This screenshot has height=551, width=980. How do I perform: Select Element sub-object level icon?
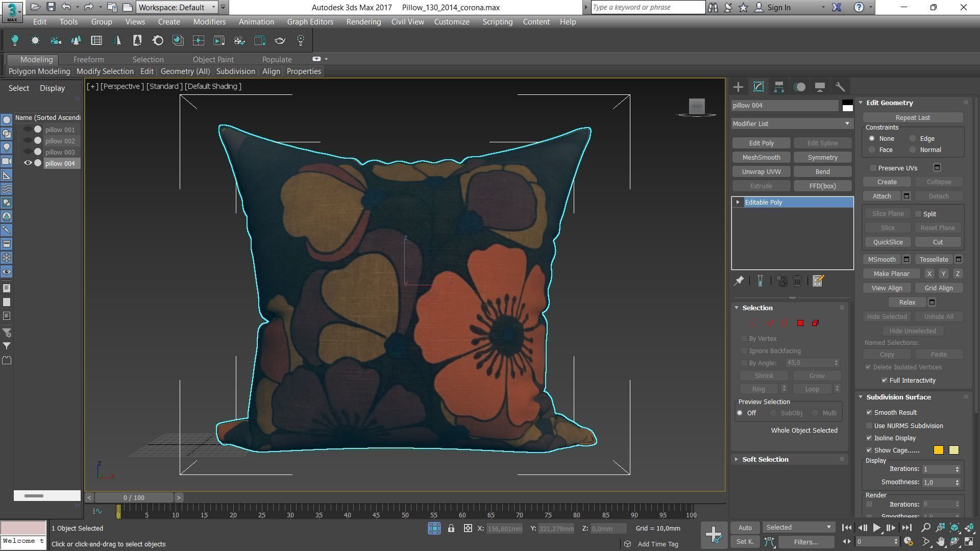[x=815, y=323]
